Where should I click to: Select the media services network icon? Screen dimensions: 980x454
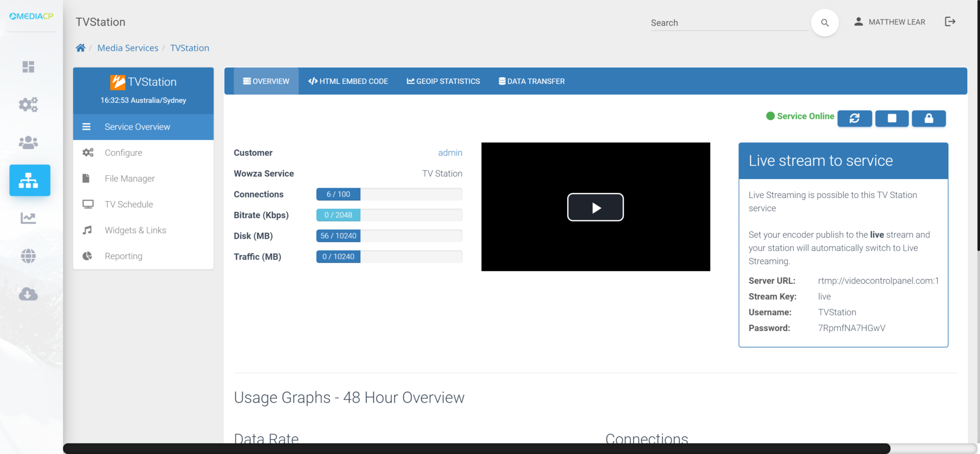click(30, 180)
